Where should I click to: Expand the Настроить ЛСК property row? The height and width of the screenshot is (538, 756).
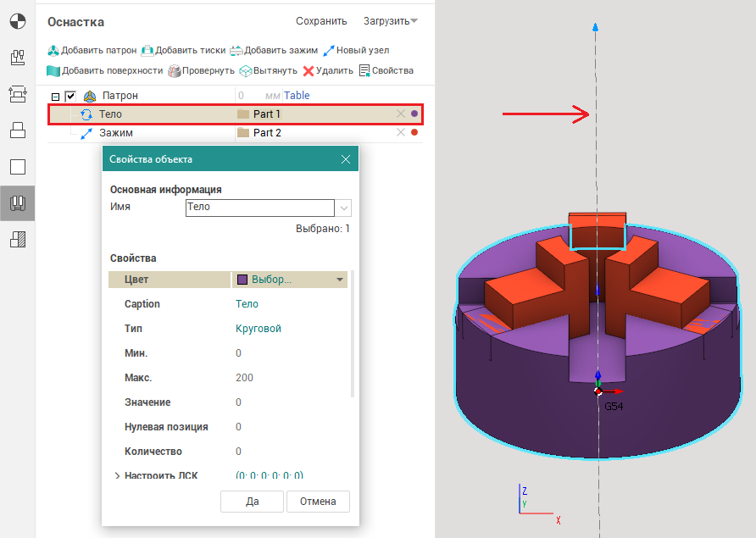point(117,476)
